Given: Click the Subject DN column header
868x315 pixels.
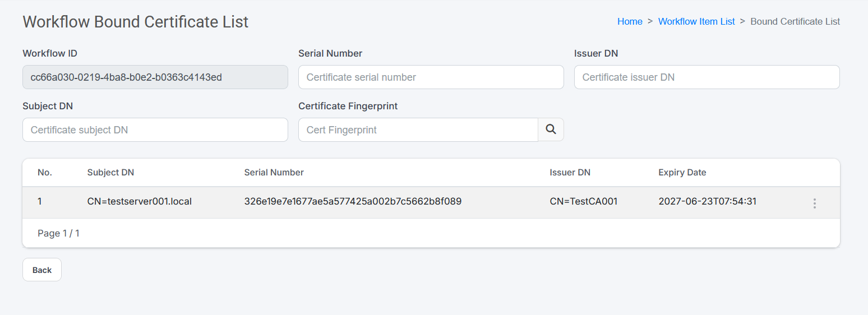Looking at the screenshot, I should [110, 173].
